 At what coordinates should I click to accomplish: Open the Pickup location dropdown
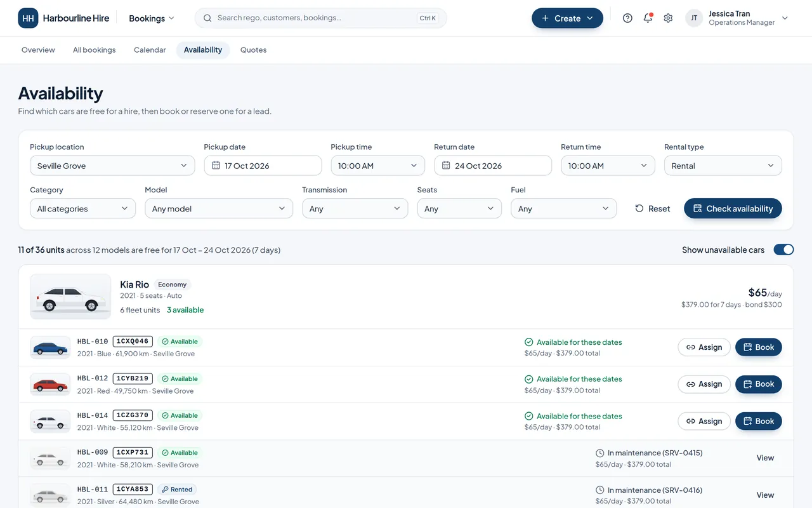tap(112, 166)
